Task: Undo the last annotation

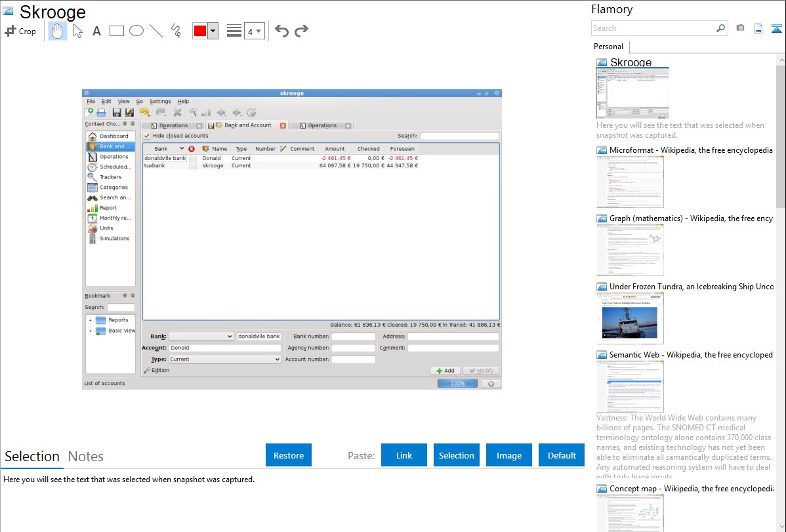Action: tap(281, 31)
